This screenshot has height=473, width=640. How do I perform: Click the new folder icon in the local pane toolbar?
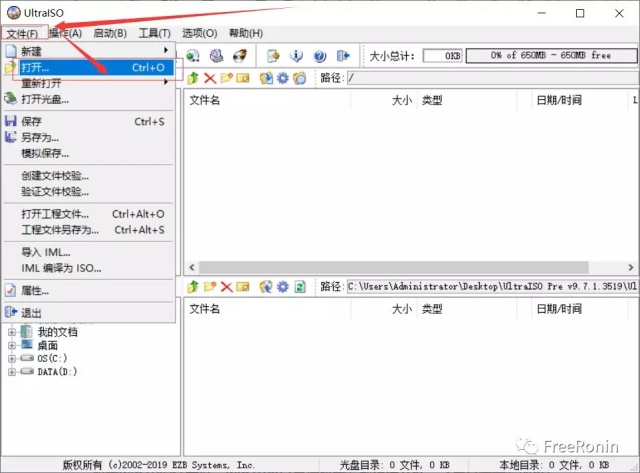(210, 286)
